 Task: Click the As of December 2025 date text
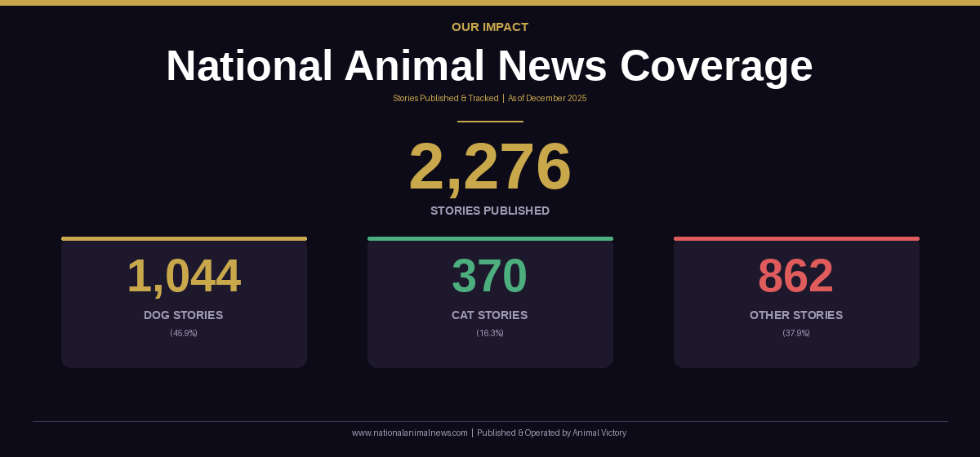point(547,98)
